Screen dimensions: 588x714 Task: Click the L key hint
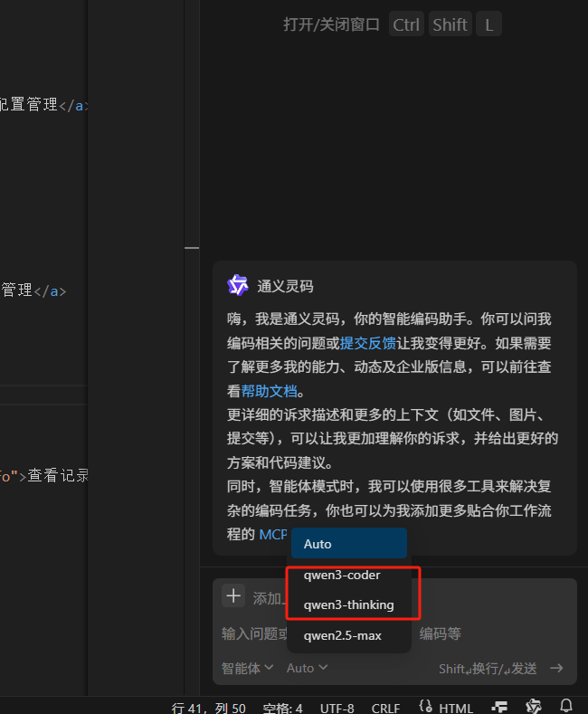tap(488, 24)
